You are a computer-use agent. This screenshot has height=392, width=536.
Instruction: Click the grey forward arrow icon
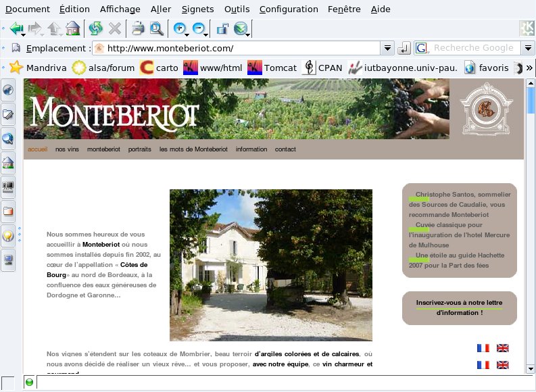(34, 28)
